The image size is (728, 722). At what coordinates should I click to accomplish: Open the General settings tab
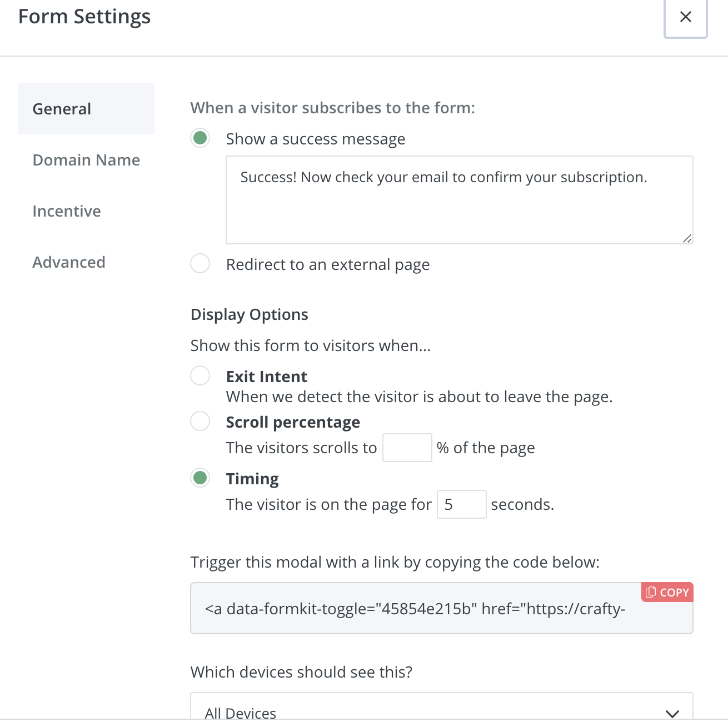[x=86, y=109]
